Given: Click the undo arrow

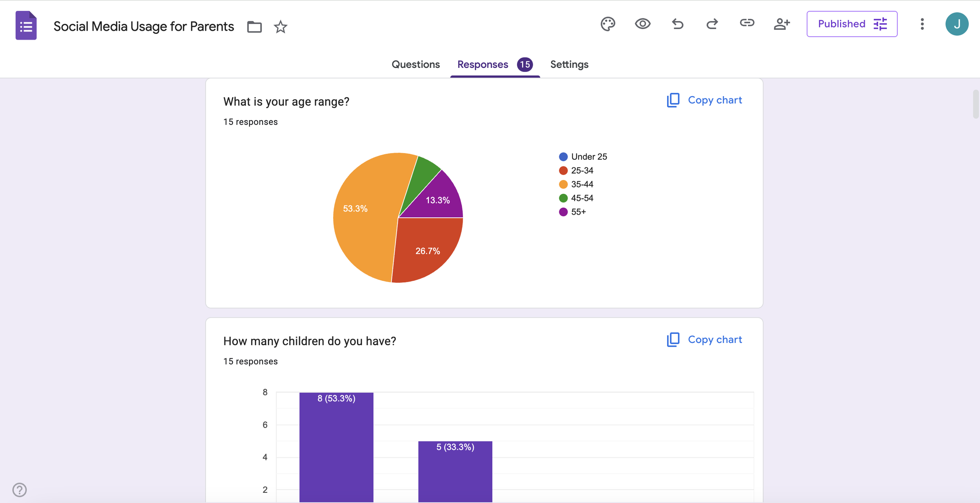Looking at the screenshot, I should (677, 24).
